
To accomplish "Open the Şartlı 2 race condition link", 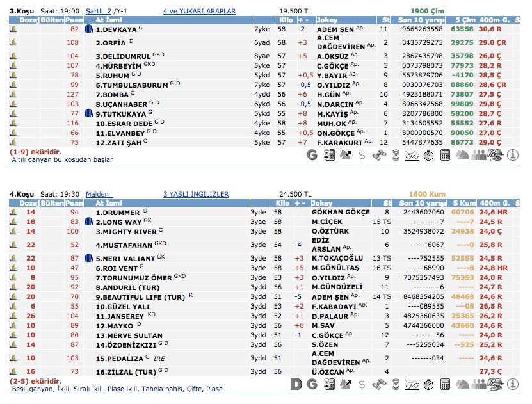I will [100, 12].
